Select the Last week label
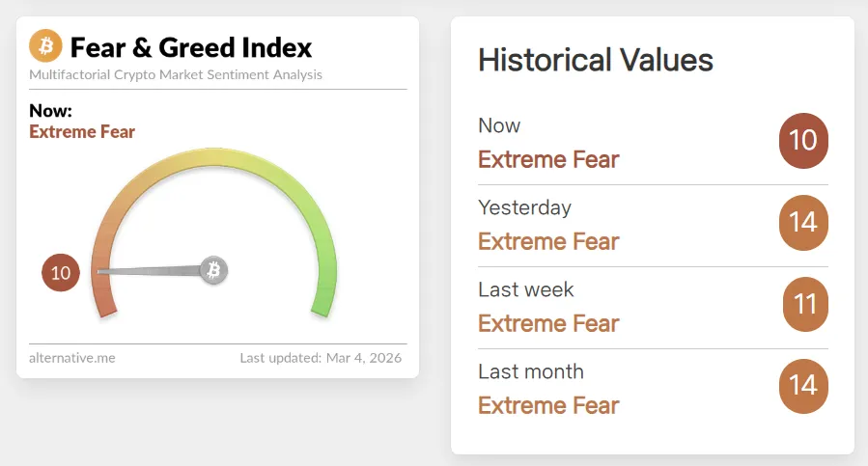 [x=525, y=289]
